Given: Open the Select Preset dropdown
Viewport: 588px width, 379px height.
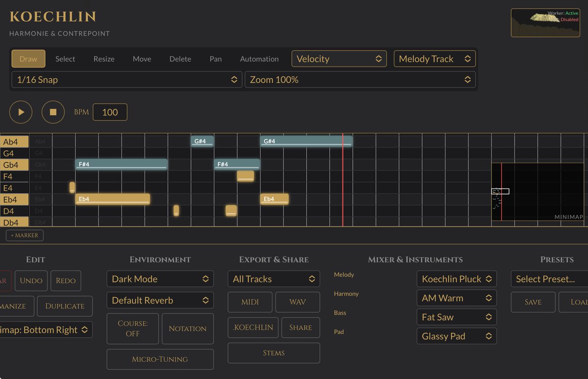Looking at the screenshot, I should click(x=549, y=279).
